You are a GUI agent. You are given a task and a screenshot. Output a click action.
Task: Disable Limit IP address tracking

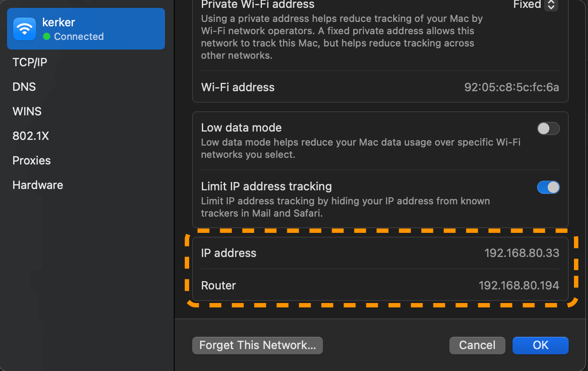tap(548, 187)
